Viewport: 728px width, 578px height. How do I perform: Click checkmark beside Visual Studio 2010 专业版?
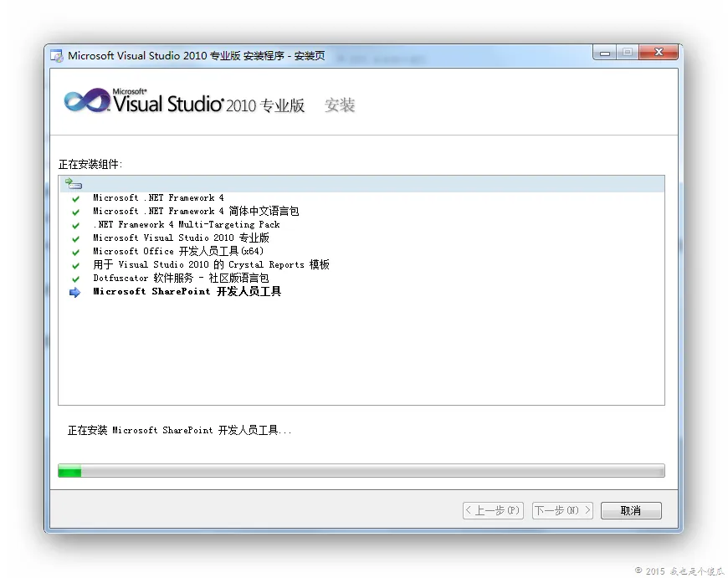pos(75,239)
